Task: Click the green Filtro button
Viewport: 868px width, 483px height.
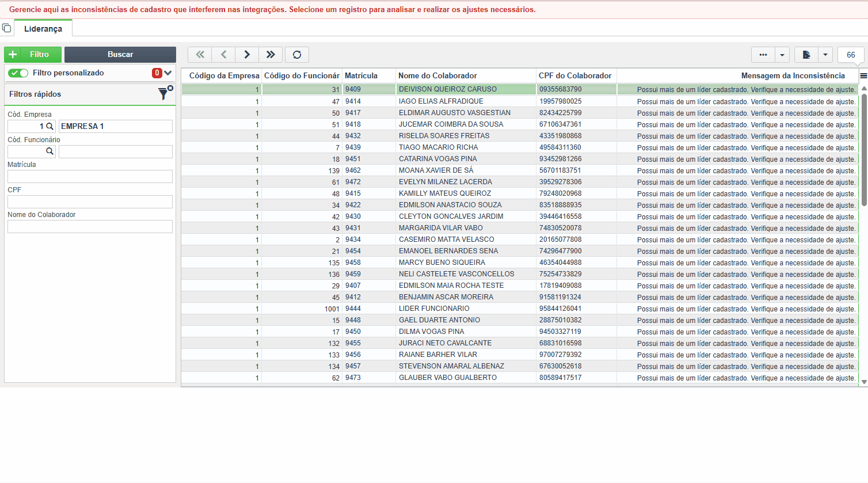Action: (33, 55)
